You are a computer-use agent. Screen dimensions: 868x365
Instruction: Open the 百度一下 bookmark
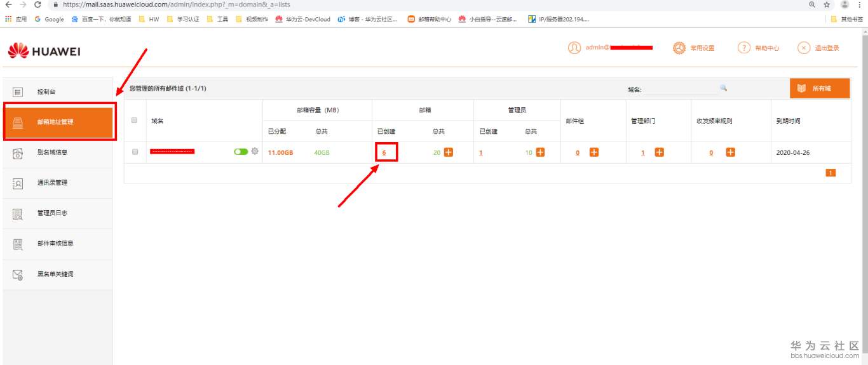tap(101, 19)
